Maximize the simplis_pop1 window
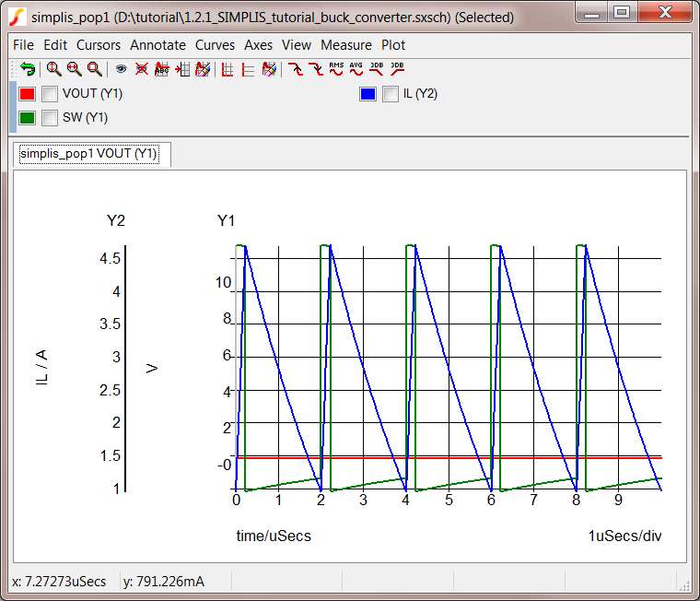Viewport: 700px width, 601px height. [x=622, y=13]
